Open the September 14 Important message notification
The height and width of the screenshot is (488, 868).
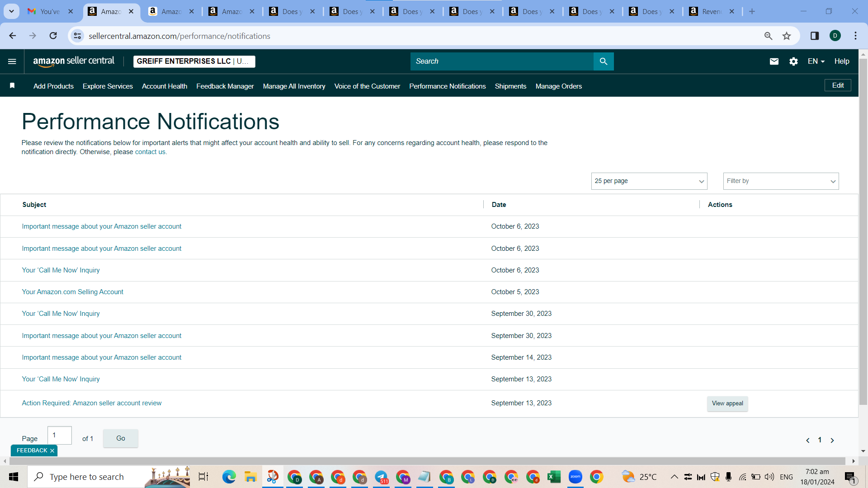pos(102,357)
